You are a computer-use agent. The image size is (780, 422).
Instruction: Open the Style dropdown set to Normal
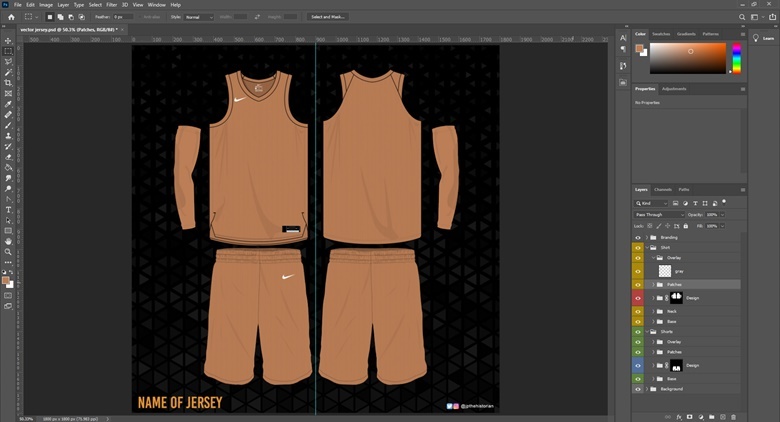pos(198,17)
